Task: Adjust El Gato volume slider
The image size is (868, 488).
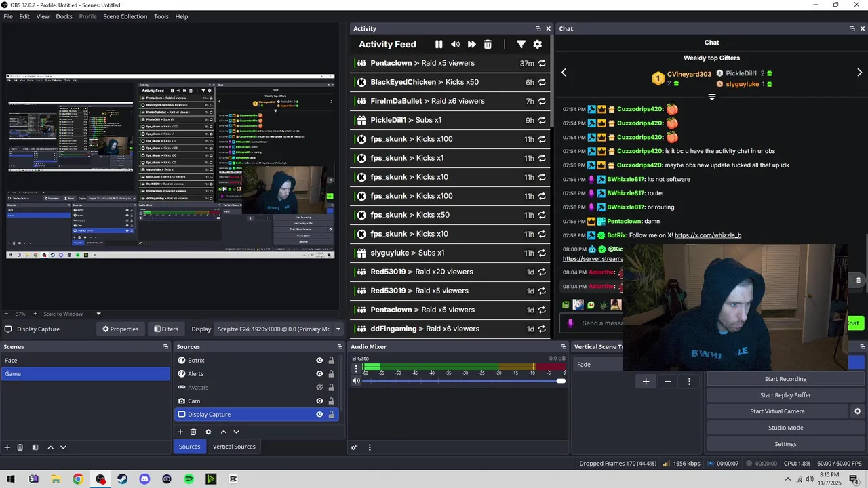Action: pos(463,381)
